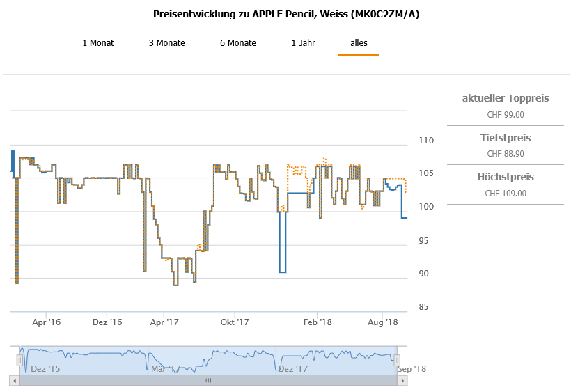Select the 1 Monat time range
Screen dimensions: 571x392
(x=97, y=43)
